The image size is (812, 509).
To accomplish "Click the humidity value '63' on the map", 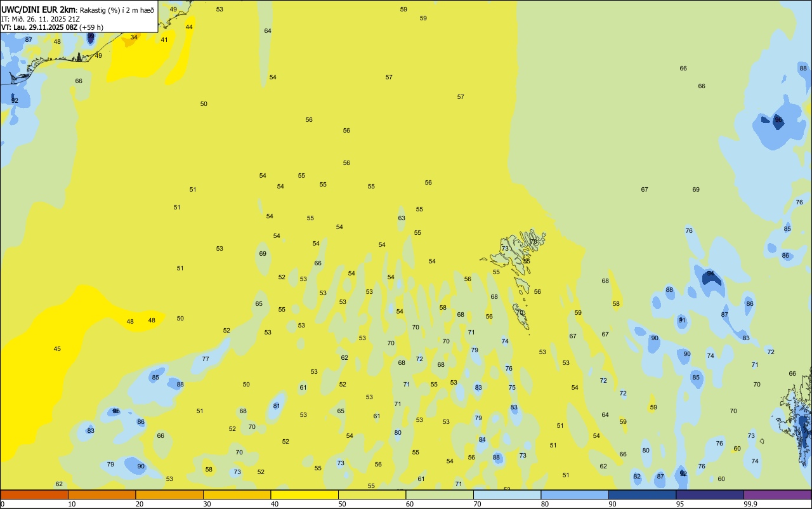I will pyautogui.click(x=402, y=218).
